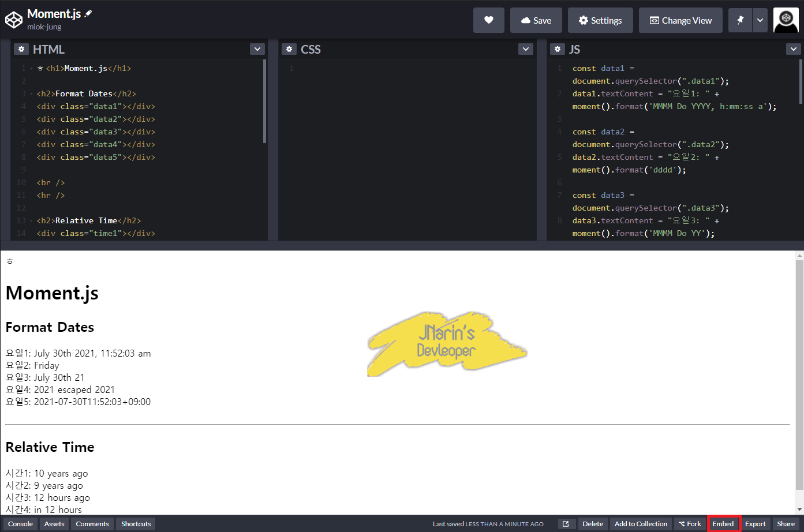The image size is (804, 532).
Task: Click the HTML editor scrollbar
Action: [x=264, y=101]
